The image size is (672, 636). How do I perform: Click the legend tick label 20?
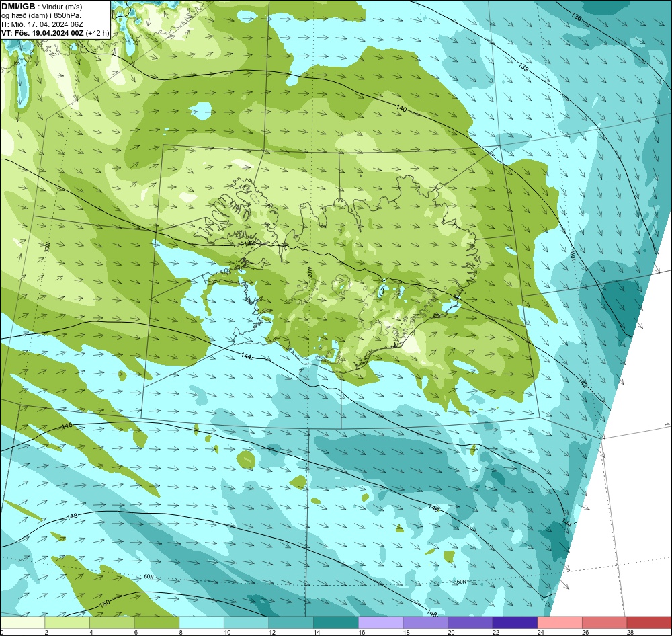tap(452, 632)
